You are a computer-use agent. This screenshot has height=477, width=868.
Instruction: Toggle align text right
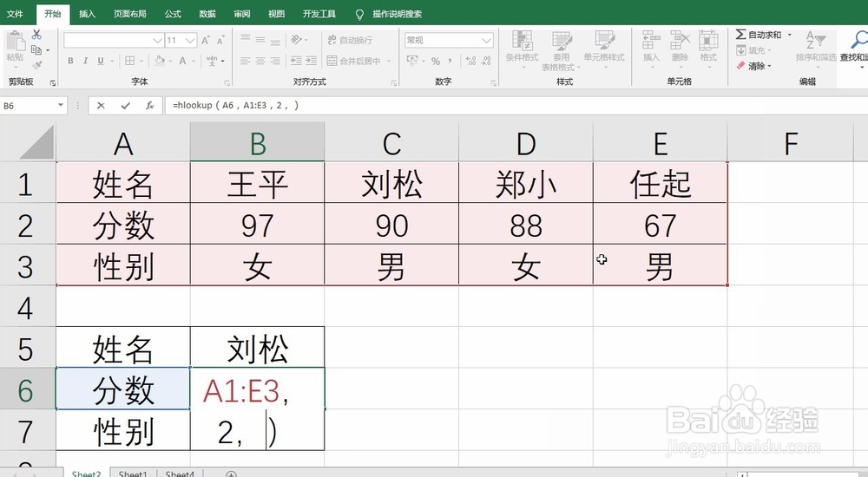coord(275,61)
